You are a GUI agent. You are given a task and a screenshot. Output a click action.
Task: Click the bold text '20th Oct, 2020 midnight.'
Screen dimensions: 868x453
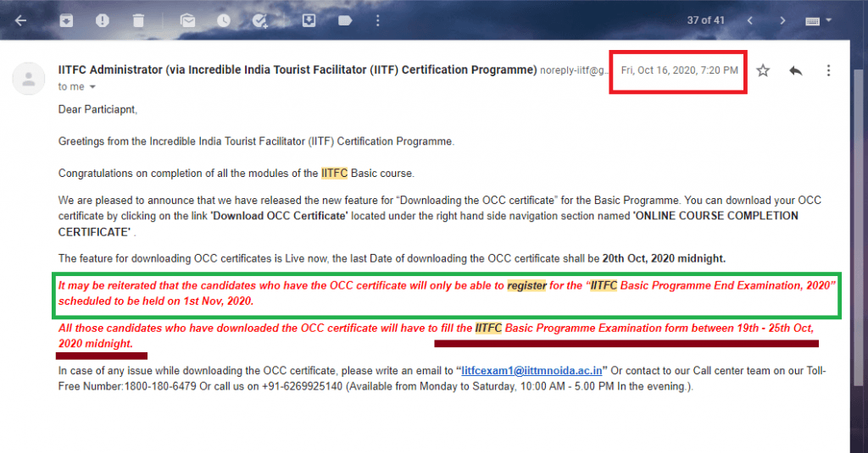tap(664, 258)
